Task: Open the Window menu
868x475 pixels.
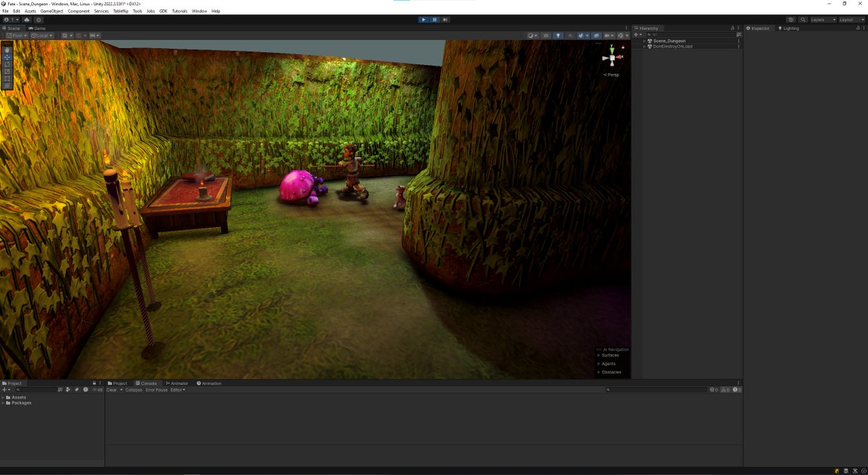Action: [199, 11]
